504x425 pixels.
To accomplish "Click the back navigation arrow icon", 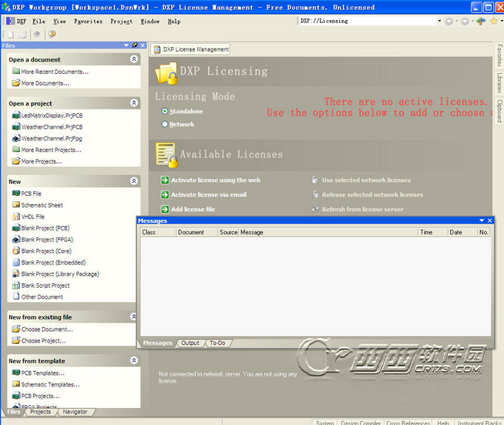I will click(449, 22).
